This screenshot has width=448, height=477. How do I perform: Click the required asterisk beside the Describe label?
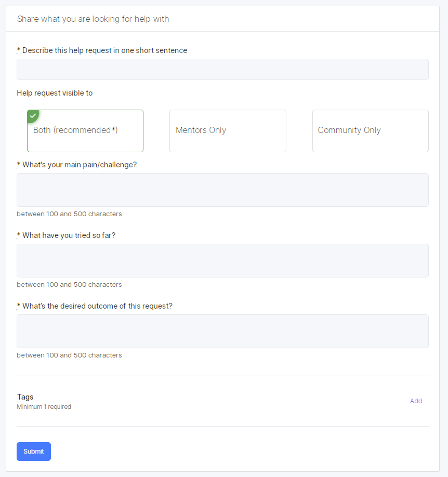19,50
